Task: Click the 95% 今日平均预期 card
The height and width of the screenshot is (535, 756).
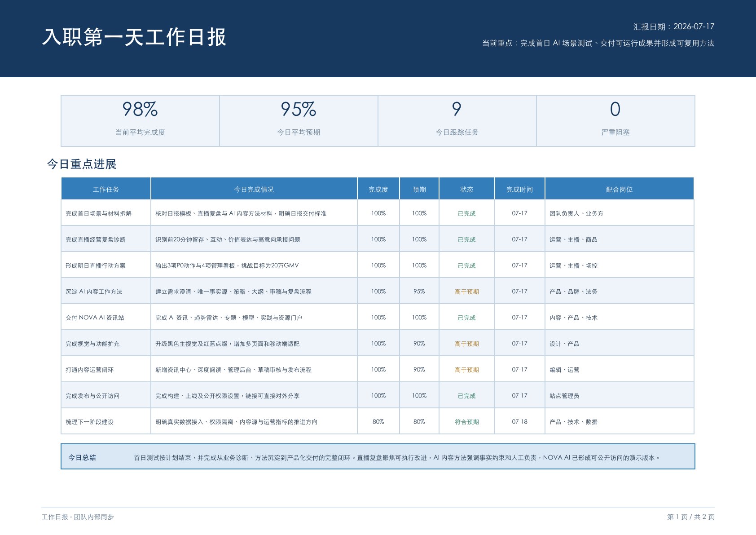Action: (x=299, y=120)
